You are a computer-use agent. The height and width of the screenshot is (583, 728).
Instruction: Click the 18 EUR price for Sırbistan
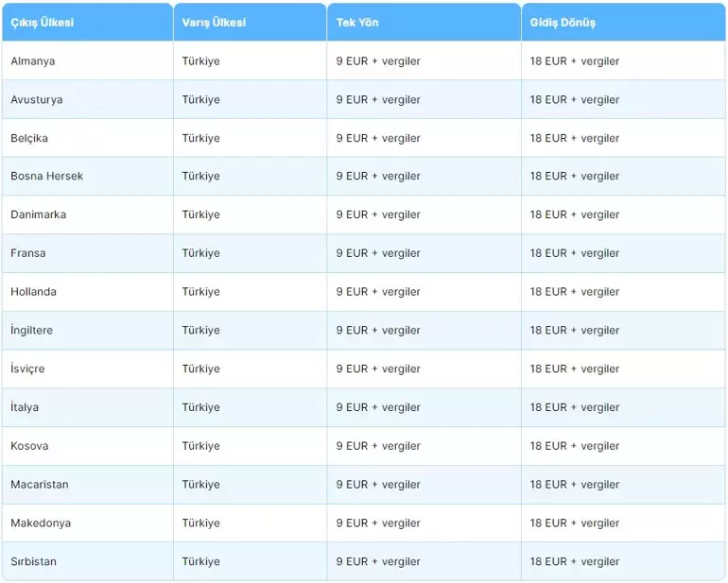pyautogui.click(x=575, y=561)
